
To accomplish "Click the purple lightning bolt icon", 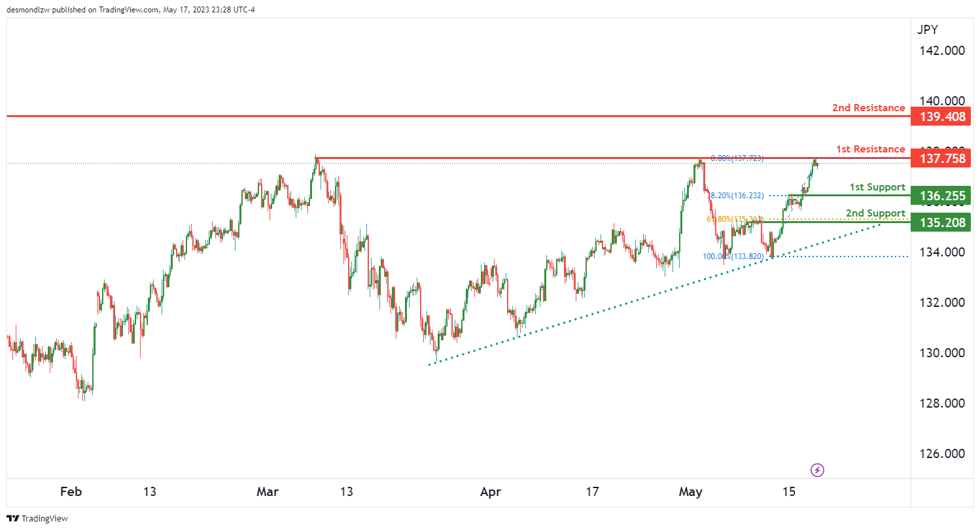I will [817, 469].
